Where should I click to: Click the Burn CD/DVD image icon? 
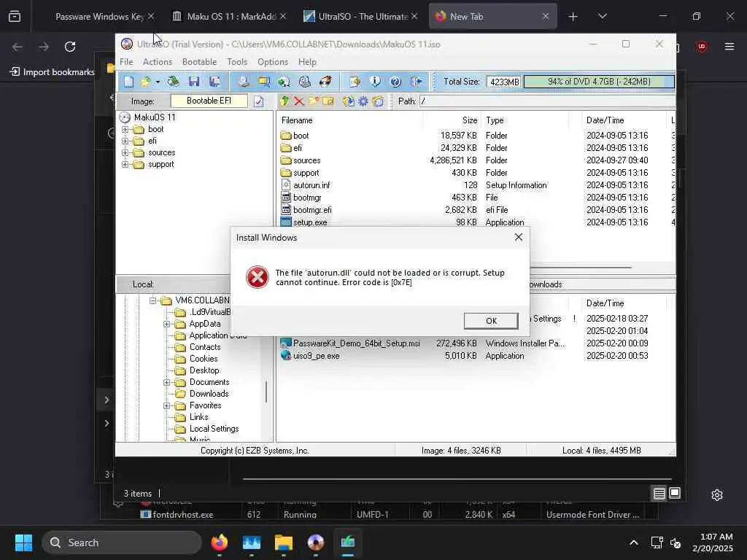pyautogui.click(x=325, y=82)
